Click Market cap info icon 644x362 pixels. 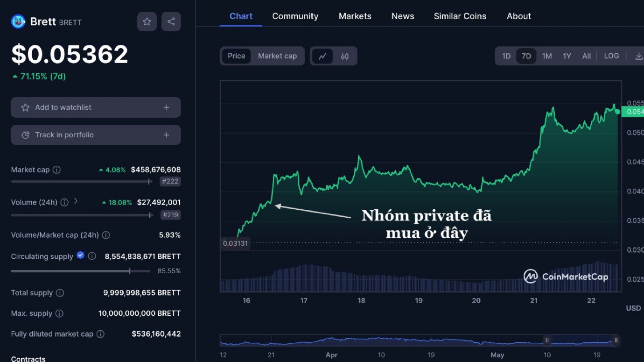point(56,170)
